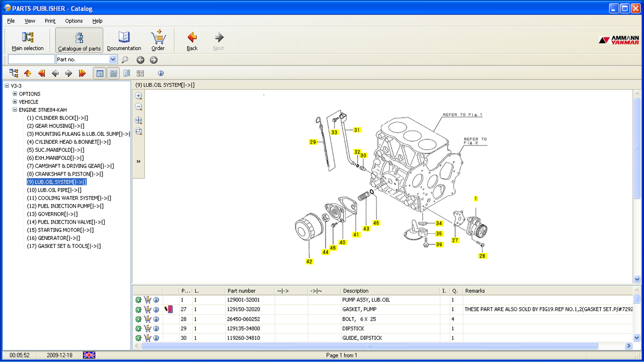The image size is (644, 362).
Task: Click the note icon on row 27
Action: point(169,309)
